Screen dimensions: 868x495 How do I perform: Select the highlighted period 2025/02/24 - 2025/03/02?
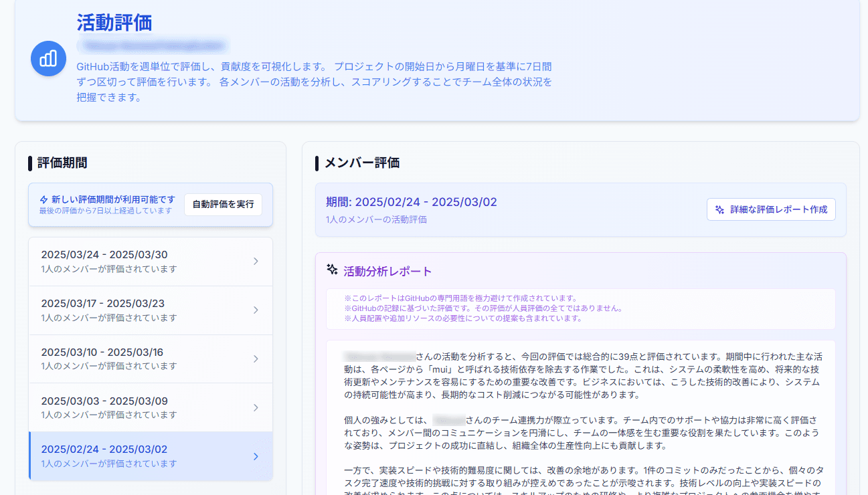tap(151, 456)
